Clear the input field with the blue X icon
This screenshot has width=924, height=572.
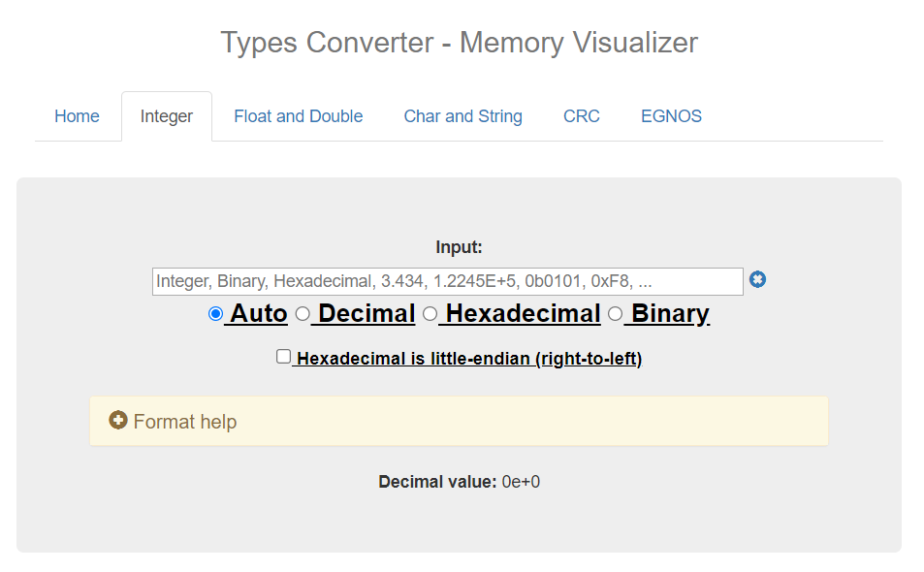click(757, 280)
